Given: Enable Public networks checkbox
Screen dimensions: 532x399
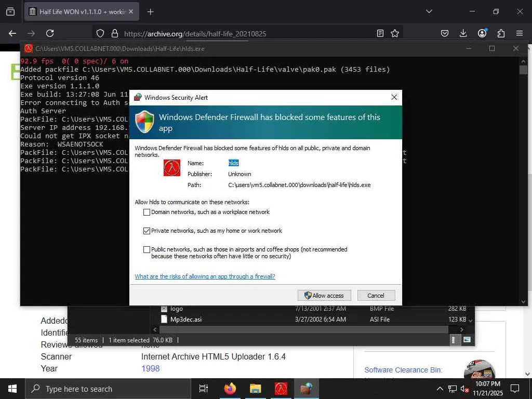Looking at the screenshot, I should pyautogui.click(x=147, y=249).
